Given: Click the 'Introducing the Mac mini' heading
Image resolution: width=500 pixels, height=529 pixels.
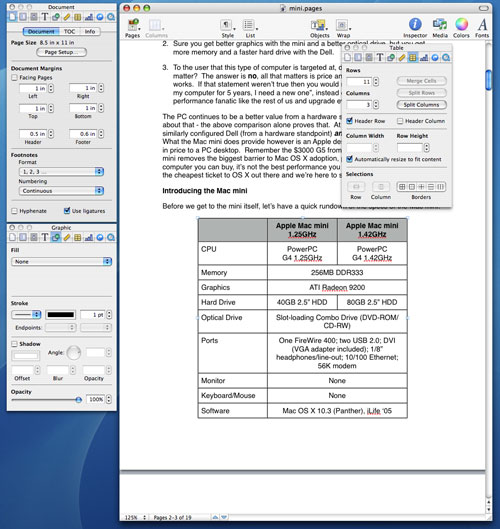Looking at the screenshot, I should [x=205, y=191].
